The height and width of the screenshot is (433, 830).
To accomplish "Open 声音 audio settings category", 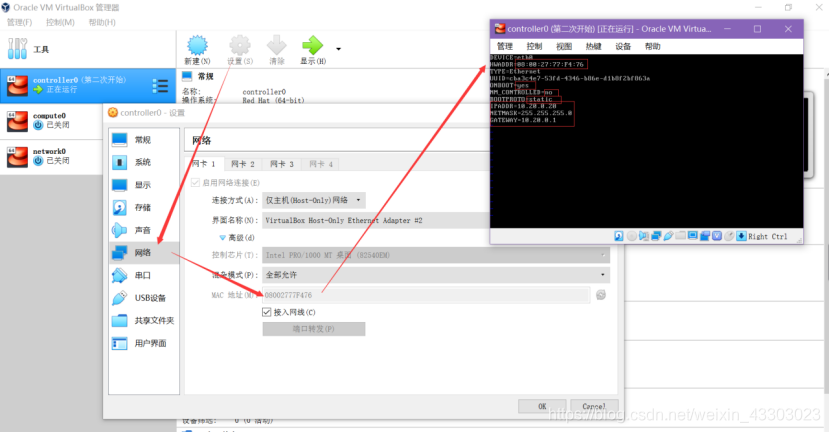I will coord(144,230).
